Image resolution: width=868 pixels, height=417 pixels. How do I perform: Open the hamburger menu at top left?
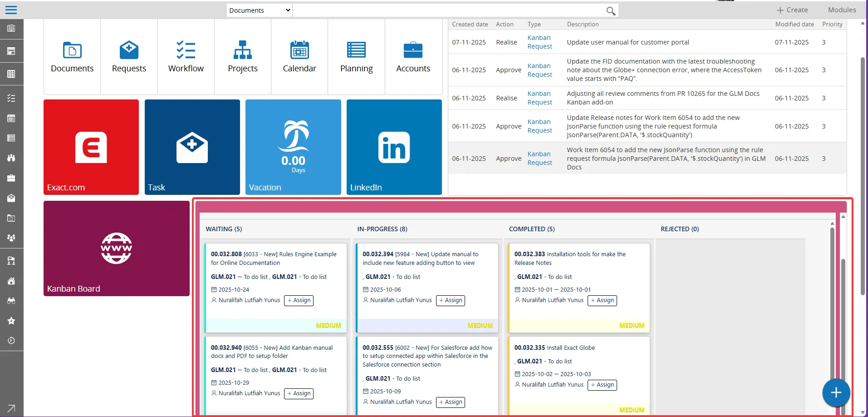[11, 10]
